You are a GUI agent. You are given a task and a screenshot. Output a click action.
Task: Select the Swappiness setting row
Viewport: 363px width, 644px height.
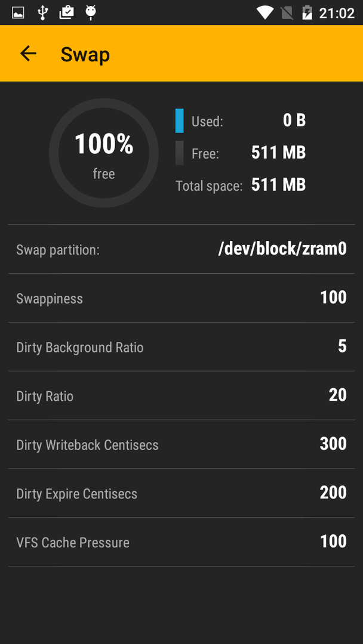coord(181,298)
